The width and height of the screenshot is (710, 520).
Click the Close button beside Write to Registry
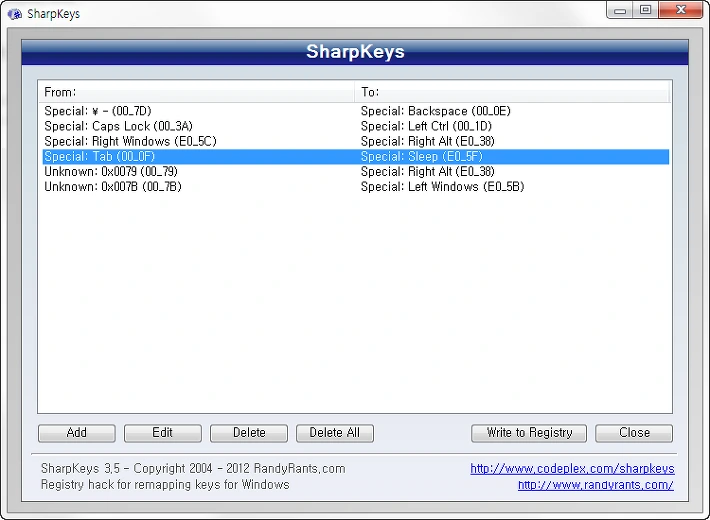634,433
